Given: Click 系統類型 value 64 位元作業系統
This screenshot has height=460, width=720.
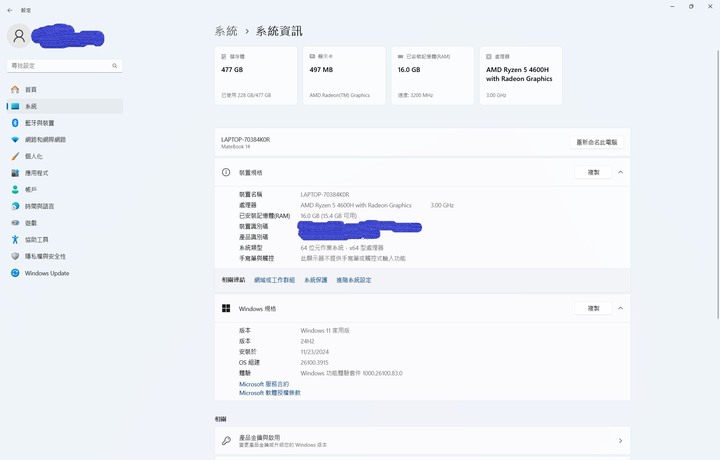Looking at the screenshot, I should tap(342, 248).
